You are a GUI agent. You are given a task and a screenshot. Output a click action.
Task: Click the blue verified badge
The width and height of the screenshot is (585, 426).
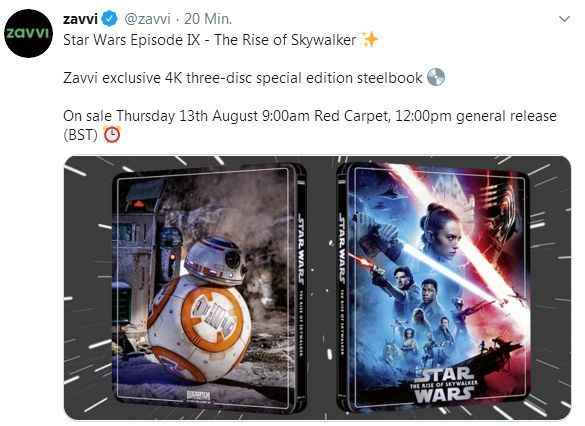coord(110,19)
